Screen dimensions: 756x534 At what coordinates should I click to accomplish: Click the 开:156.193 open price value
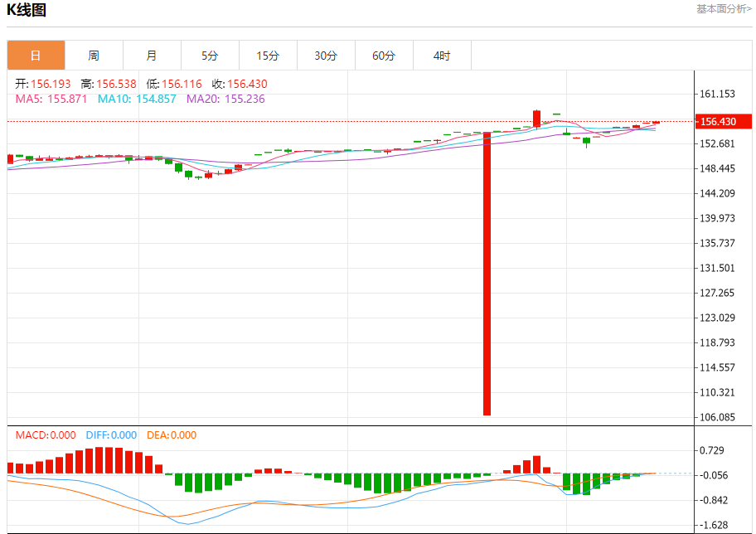pos(43,84)
